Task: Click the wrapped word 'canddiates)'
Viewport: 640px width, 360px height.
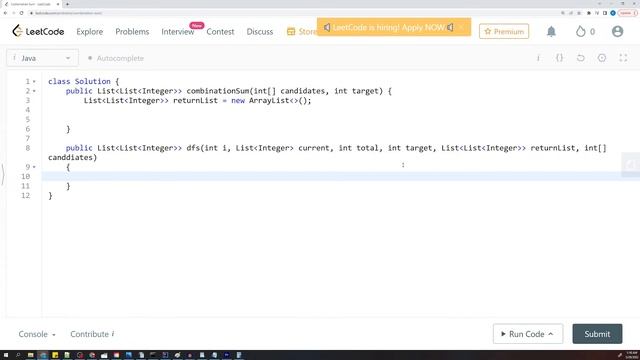Action: [x=73, y=158]
